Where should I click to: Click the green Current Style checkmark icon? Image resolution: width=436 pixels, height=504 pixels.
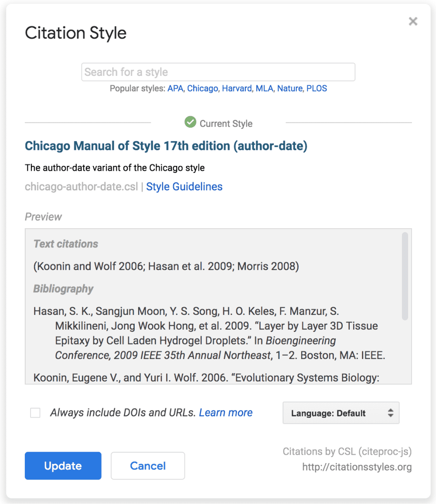190,122
